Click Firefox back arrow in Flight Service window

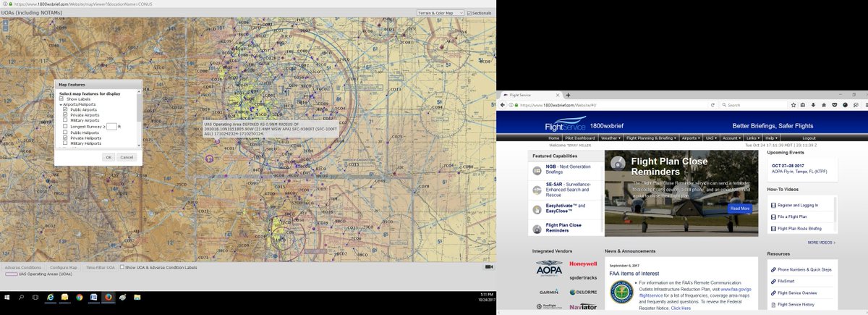coord(504,105)
